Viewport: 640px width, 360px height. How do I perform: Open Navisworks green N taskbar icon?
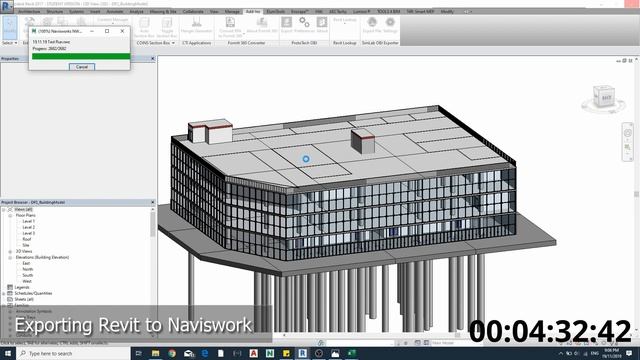pyautogui.click(x=270, y=353)
